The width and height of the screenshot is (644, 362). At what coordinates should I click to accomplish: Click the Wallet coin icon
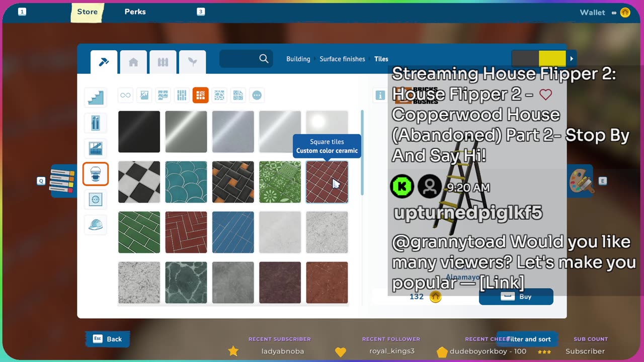point(625,13)
